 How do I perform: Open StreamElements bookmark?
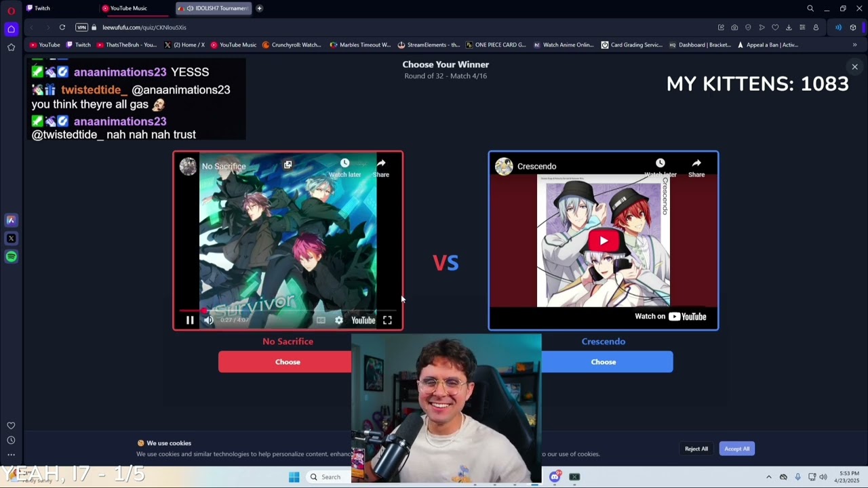428,45
